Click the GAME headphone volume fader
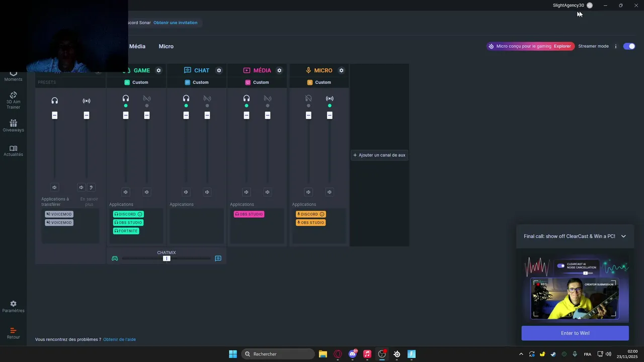The width and height of the screenshot is (644, 362). [x=126, y=116]
